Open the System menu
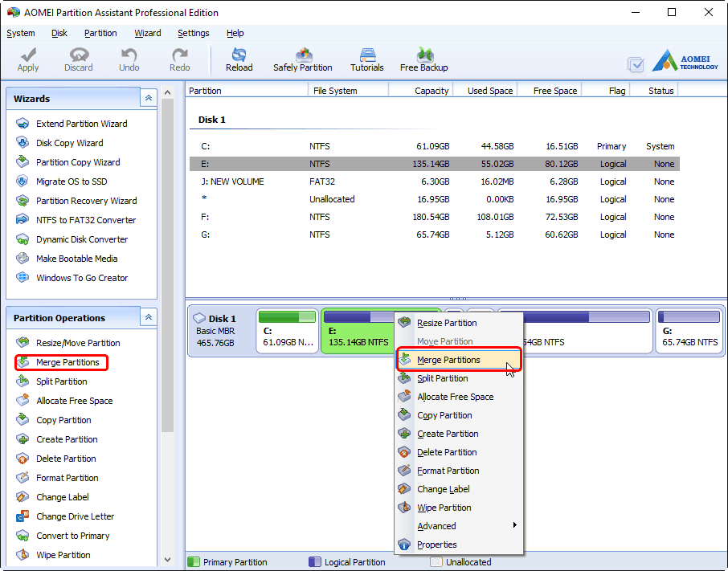This screenshot has width=728, height=571. coord(21,34)
